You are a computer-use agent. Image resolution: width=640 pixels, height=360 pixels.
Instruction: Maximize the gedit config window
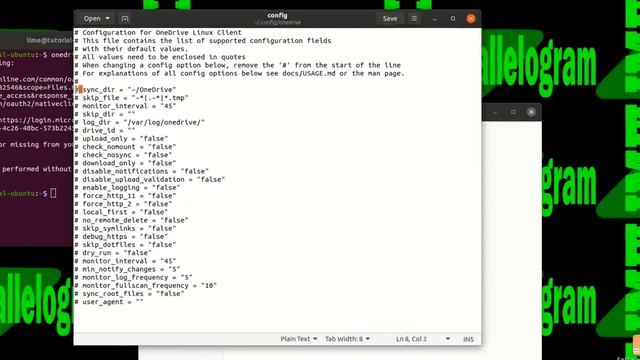(x=453, y=19)
